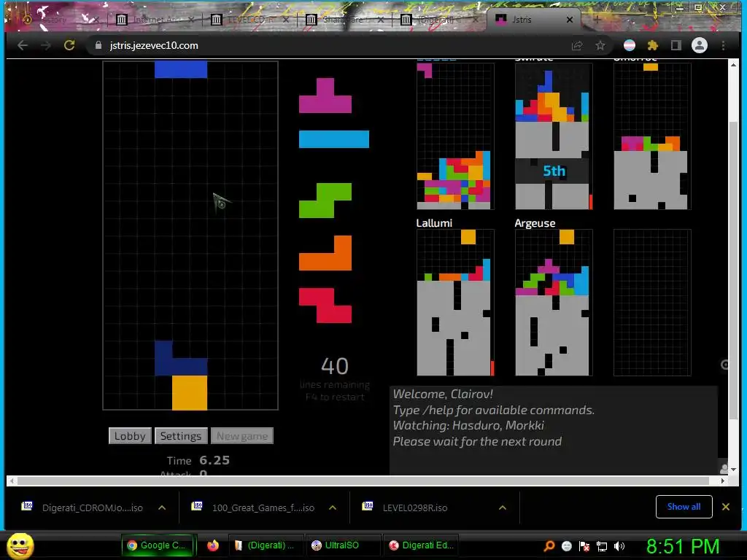Screen dimensions: 747x560
Task: Open the Chrome profile avatar menu
Action: pyautogui.click(x=700, y=45)
